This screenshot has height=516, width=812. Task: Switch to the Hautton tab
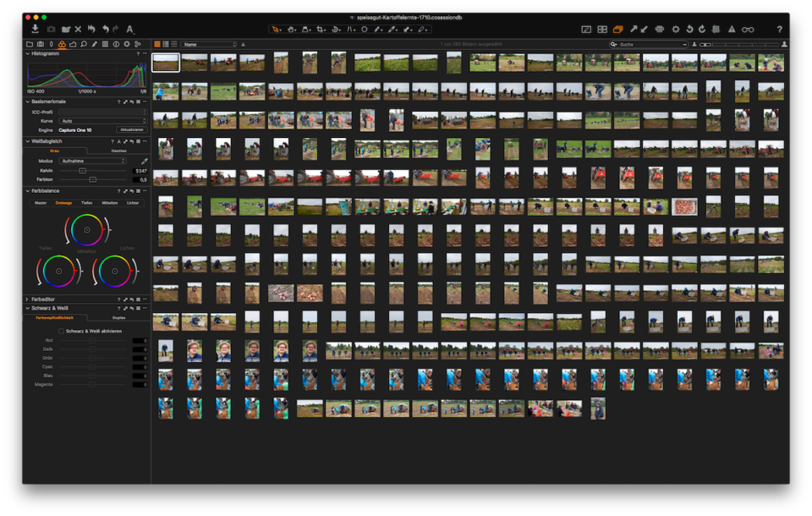(x=118, y=151)
